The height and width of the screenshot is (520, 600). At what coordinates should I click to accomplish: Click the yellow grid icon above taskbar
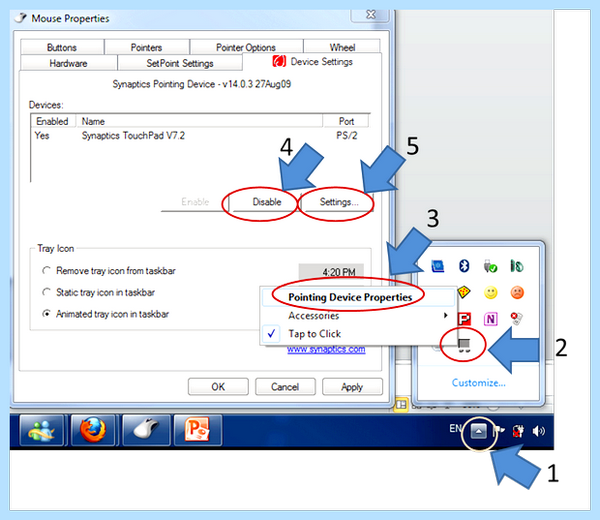pos(401,404)
